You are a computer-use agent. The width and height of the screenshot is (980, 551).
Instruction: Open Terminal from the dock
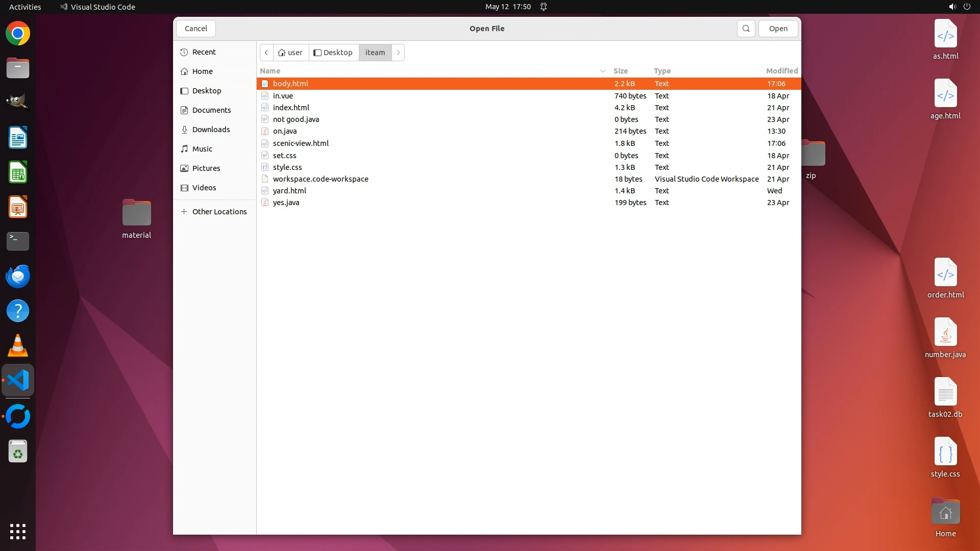(18, 241)
